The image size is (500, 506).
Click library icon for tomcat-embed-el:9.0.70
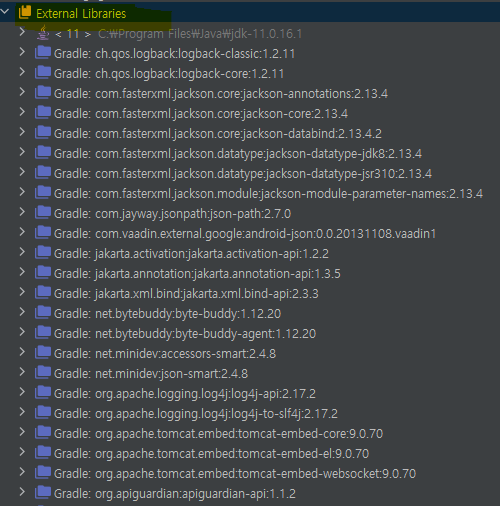coord(43,452)
